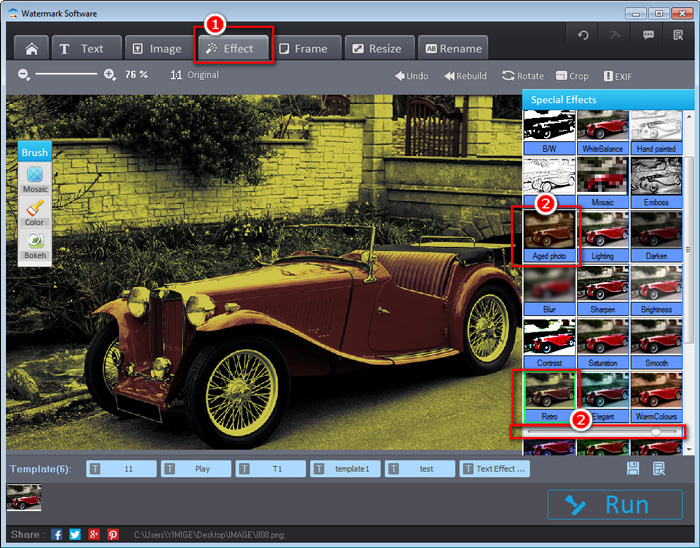This screenshot has height=548, width=700.
Task: Apply the Text Effect template
Action: (x=495, y=469)
